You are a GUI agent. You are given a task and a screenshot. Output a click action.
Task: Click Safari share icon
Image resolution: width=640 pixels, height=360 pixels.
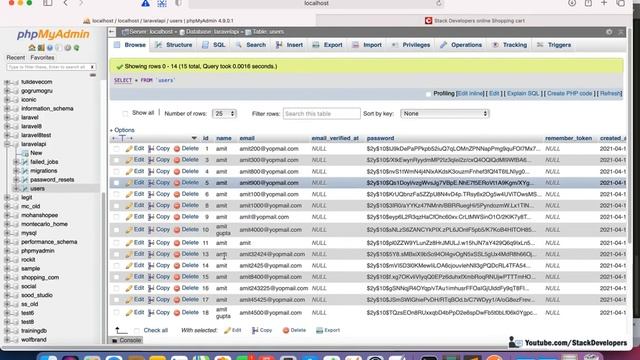pos(588,3)
